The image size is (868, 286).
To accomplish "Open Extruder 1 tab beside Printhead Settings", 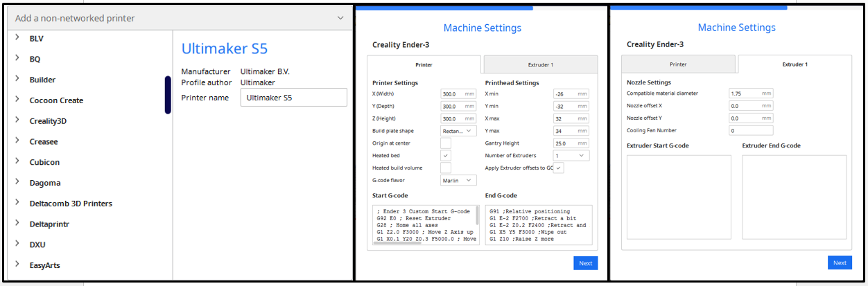I will (x=540, y=64).
